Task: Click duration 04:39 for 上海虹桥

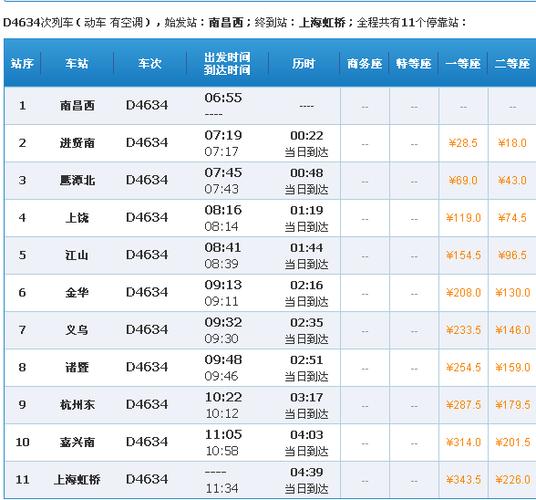Action: (x=307, y=472)
